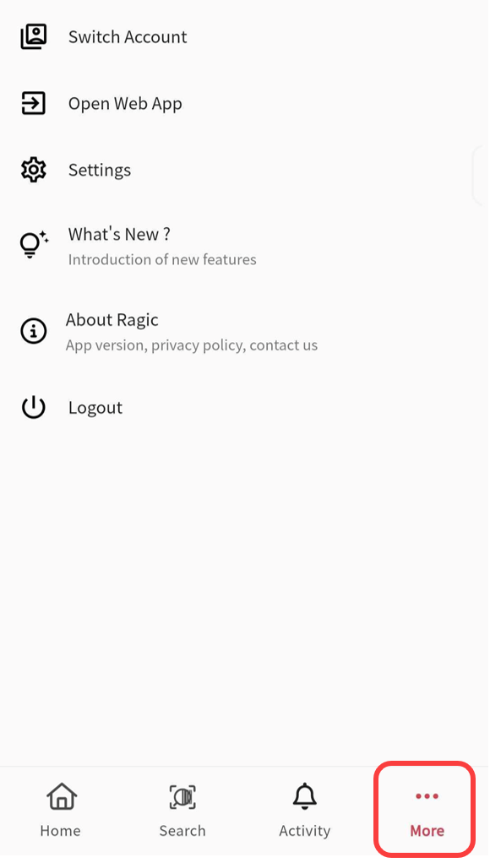Switch to the Home tab label
The width and height of the screenshot is (490, 868).
[x=60, y=831]
